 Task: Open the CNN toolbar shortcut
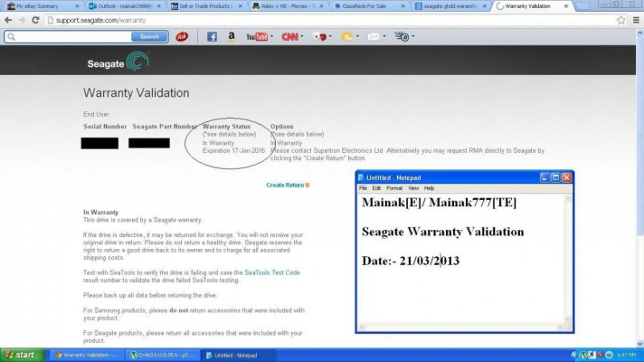click(289, 36)
